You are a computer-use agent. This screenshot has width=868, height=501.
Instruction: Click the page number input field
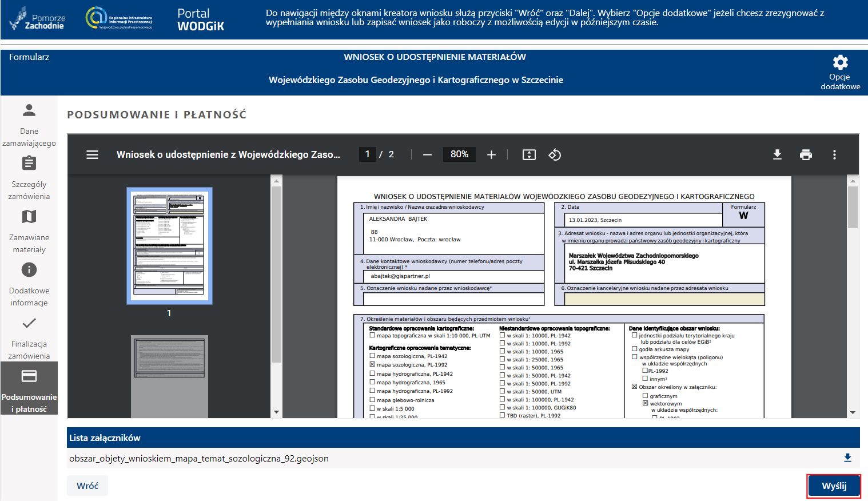pos(367,154)
